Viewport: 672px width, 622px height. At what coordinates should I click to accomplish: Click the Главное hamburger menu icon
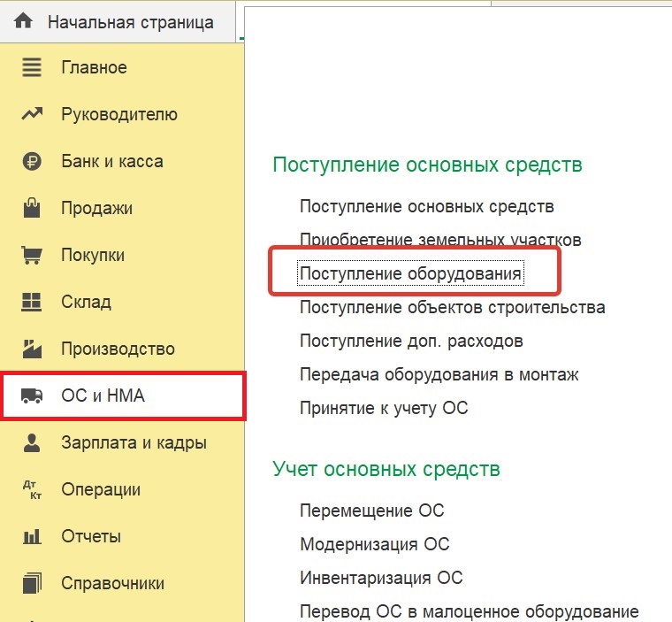coord(32,67)
